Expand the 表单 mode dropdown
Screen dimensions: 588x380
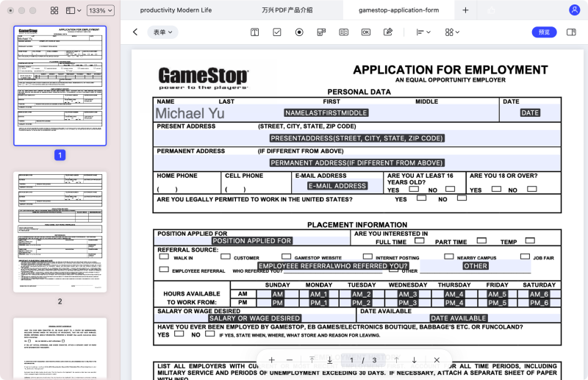(162, 32)
